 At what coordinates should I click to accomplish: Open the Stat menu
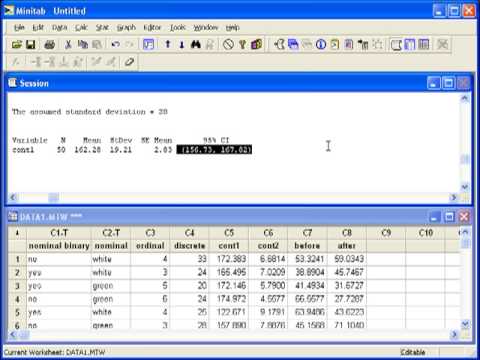[x=102, y=27]
